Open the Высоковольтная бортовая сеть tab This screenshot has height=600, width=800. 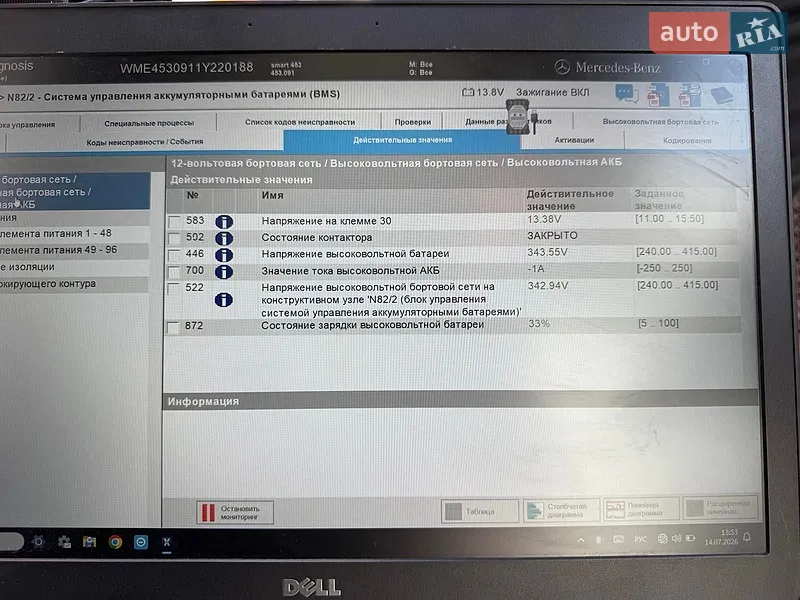click(660, 122)
